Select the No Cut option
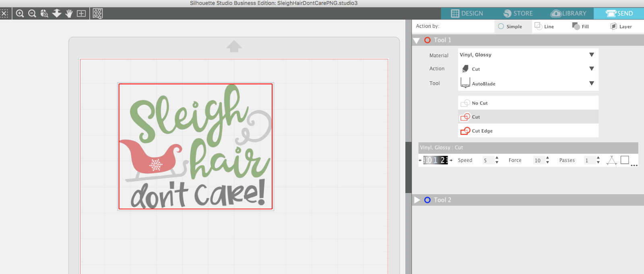This screenshot has height=274, width=644. 528,103
